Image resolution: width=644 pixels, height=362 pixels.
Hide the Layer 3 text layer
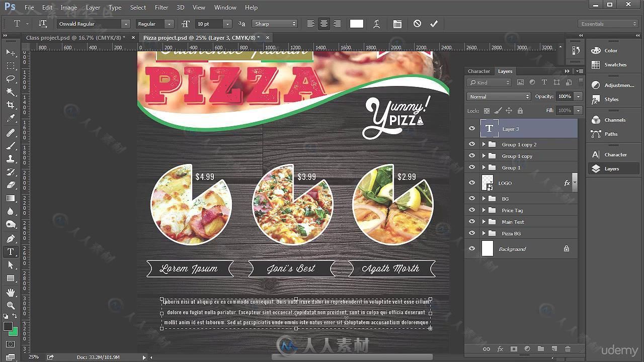(x=472, y=129)
